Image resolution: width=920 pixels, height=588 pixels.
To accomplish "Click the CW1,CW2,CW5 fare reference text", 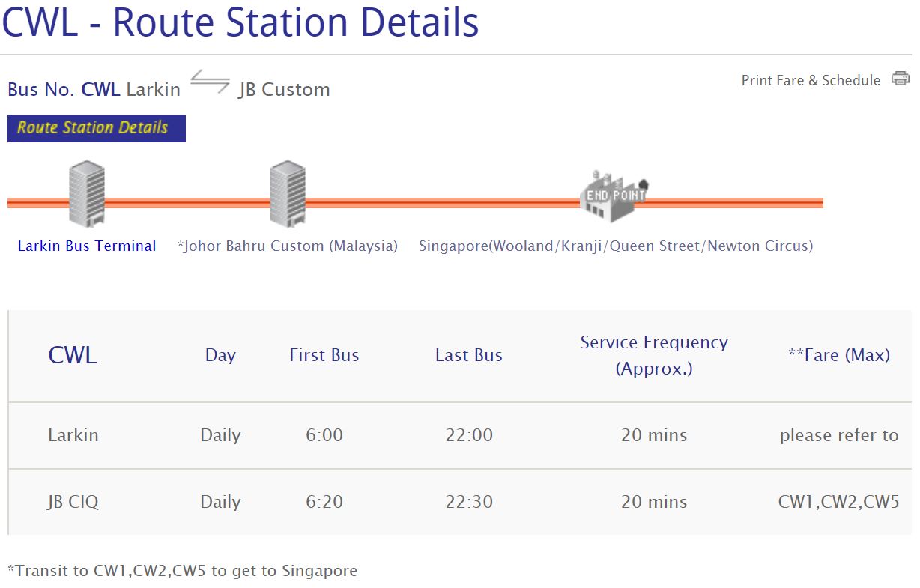I will point(839,502).
